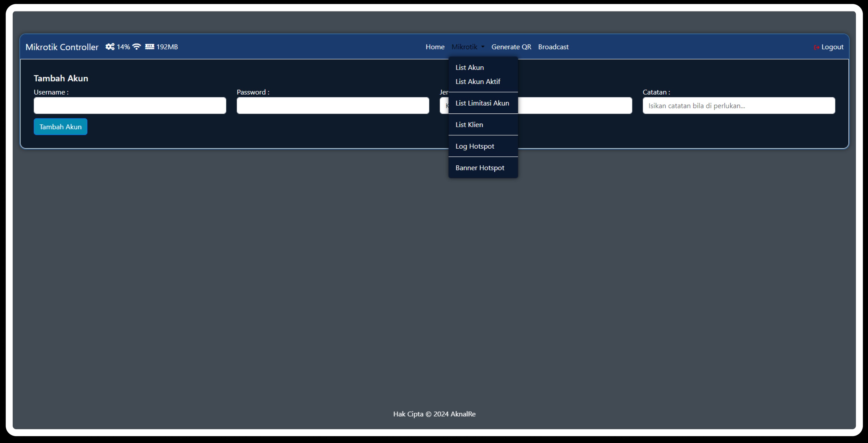Click the memory RAM icon

pos(150,46)
